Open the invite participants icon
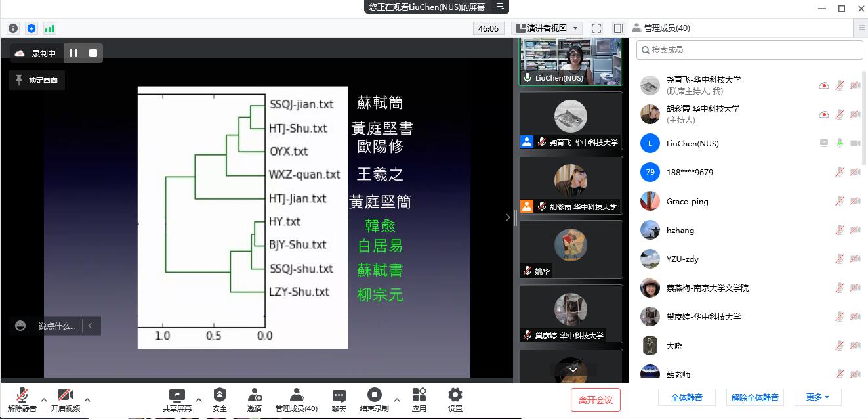868x419 pixels. click(x=255, y=395)
